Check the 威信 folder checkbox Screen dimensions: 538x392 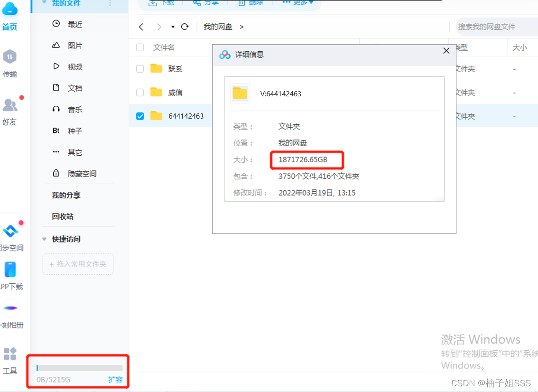click(x=140, y=93)
